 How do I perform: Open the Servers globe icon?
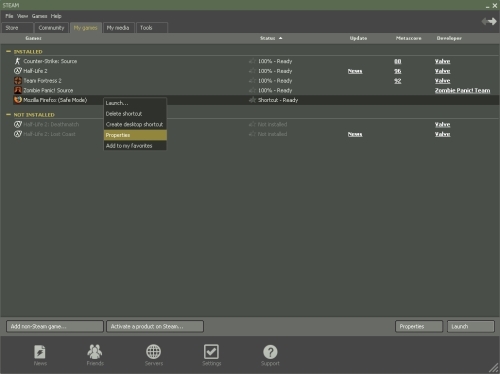pos(154,351)
